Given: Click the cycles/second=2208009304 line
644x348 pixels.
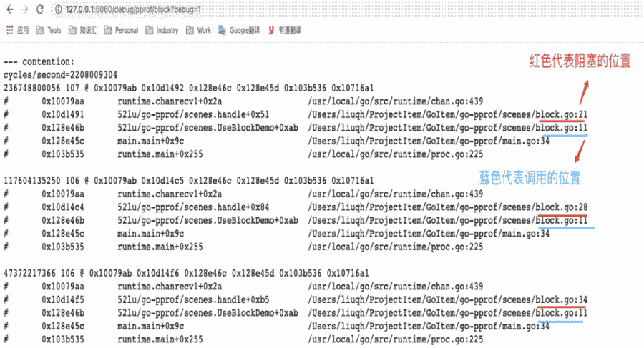Looking at the screenshot, I should (x=60, y=74).
